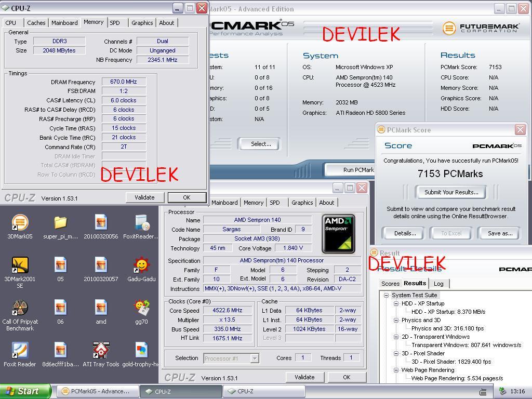Open Mainboard tab in top CPU-Z window
This screenshot has width=532, height=399.
coord(64,23)
